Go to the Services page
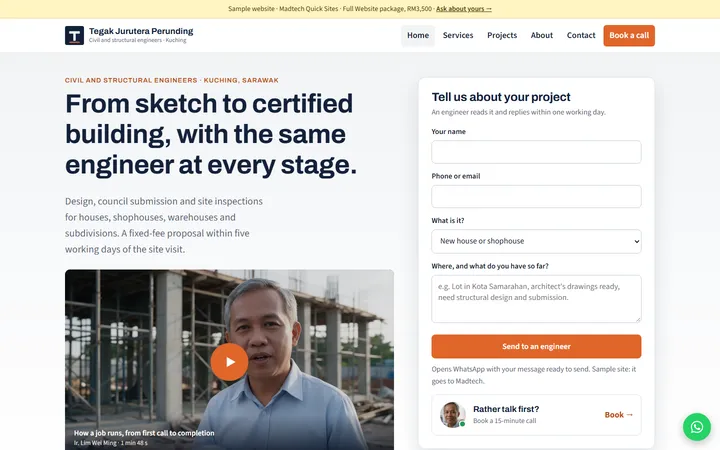This screenshot has width=720, height=450. 458,35
